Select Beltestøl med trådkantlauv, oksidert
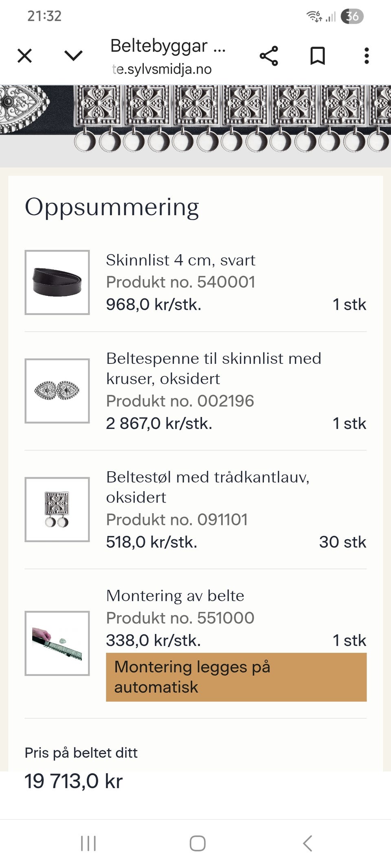Screen dimensions: 391x868 (208, 487)
